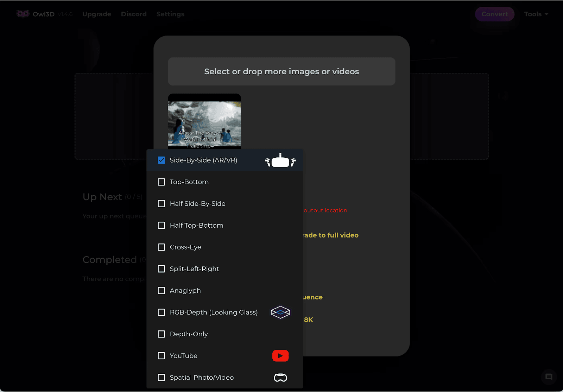Image resolution: width=563 pixels, height=392 pixels.
Task: Click the red YouTube play icon
Action: pyautogui.click(x=280, y=356)
